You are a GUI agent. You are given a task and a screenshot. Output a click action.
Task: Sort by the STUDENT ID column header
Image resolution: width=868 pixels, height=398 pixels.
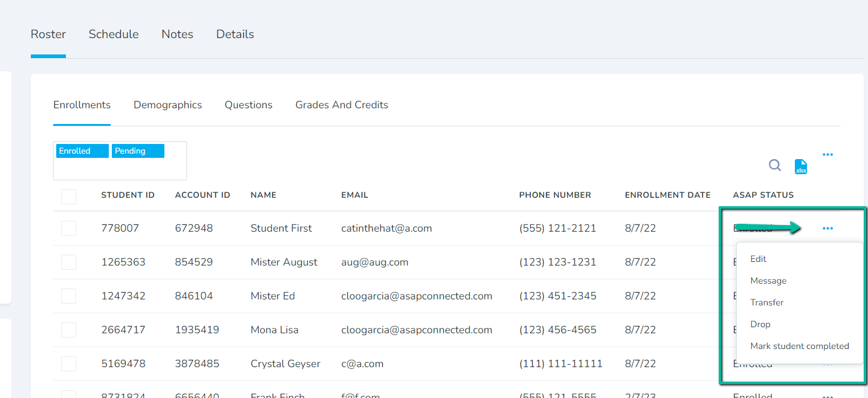(128, 195)
